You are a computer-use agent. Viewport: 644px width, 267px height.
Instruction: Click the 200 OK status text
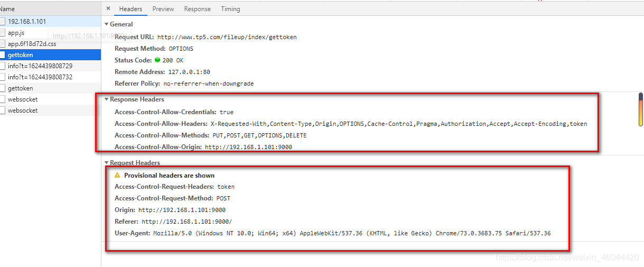coord(173,60)
